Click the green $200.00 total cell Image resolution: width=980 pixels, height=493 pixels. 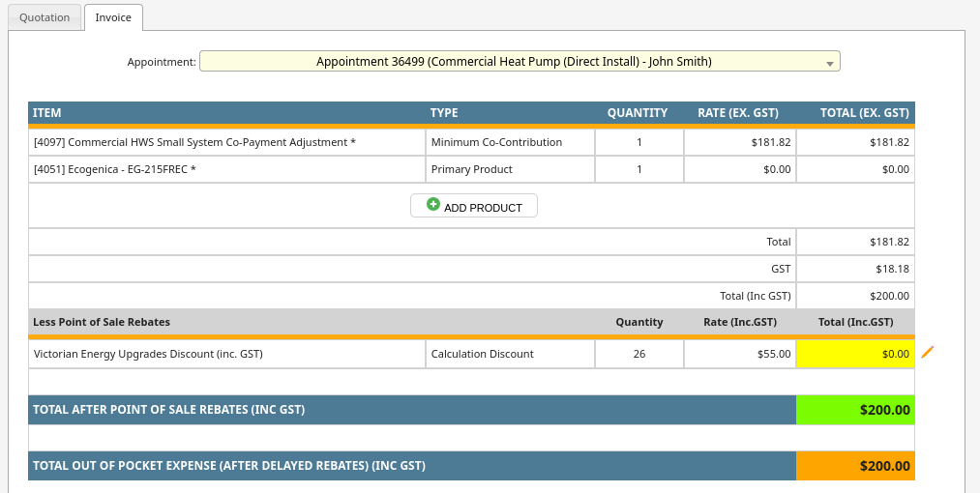pyautogui.click(x=855, y=410)
